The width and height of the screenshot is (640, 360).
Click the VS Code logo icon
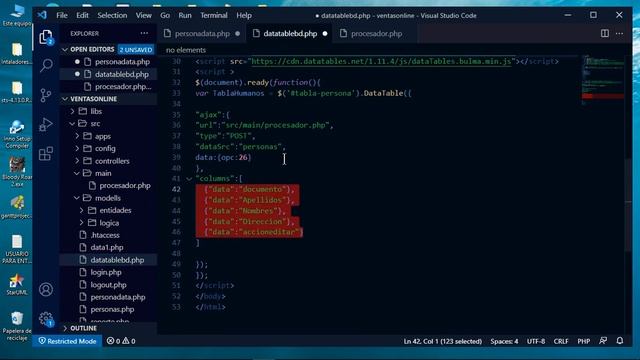tap(42, 16)
